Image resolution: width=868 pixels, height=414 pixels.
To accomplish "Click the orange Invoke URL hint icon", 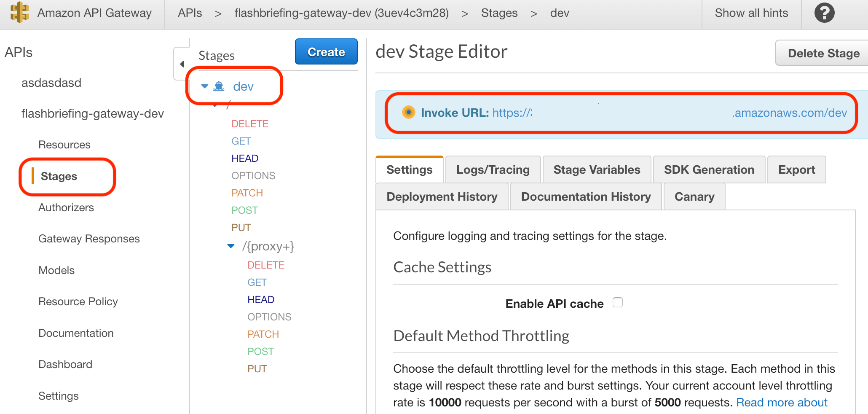I will click(408, 112).
